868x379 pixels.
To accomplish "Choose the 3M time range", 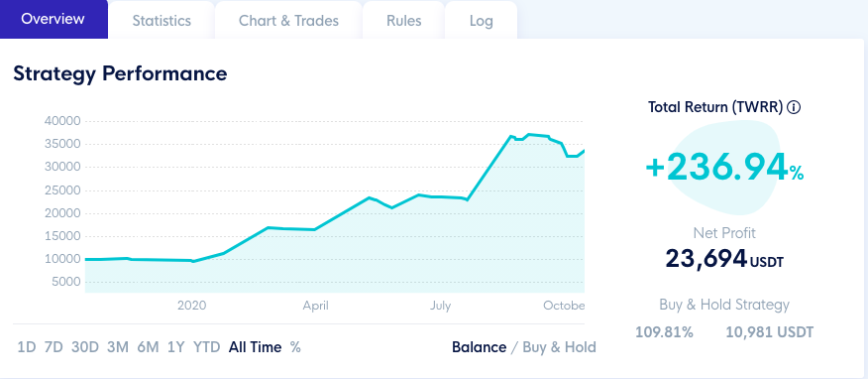I will [118, 347].
